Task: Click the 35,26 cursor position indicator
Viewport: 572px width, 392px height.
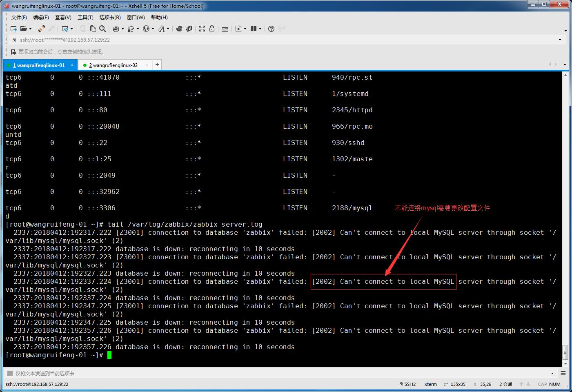Action: pyautogui.click(x=483, y=384)
